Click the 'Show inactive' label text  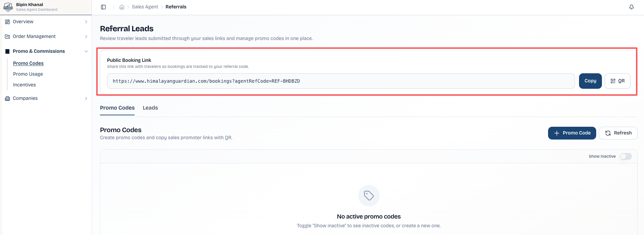pyautogui.click(x=602, y=156)
